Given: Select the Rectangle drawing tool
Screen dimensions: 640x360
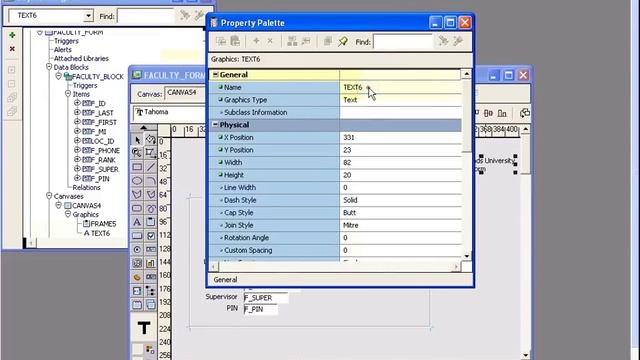Looking at the screenshot, I should point(137,167).
